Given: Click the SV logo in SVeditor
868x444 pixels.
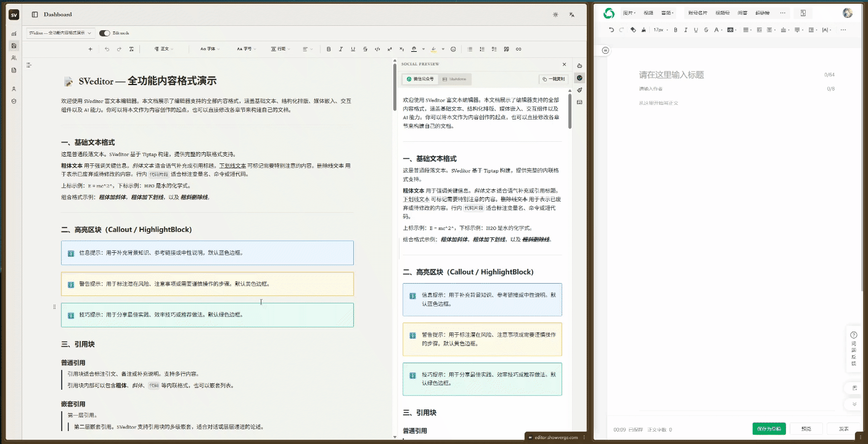Looking at the screenshot, I should click(14, 14).
